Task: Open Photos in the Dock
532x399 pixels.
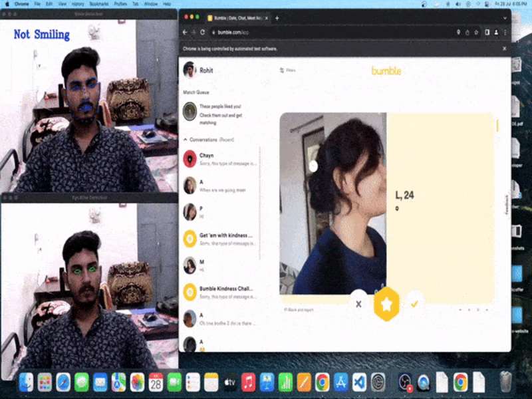Action: point(138,382)
